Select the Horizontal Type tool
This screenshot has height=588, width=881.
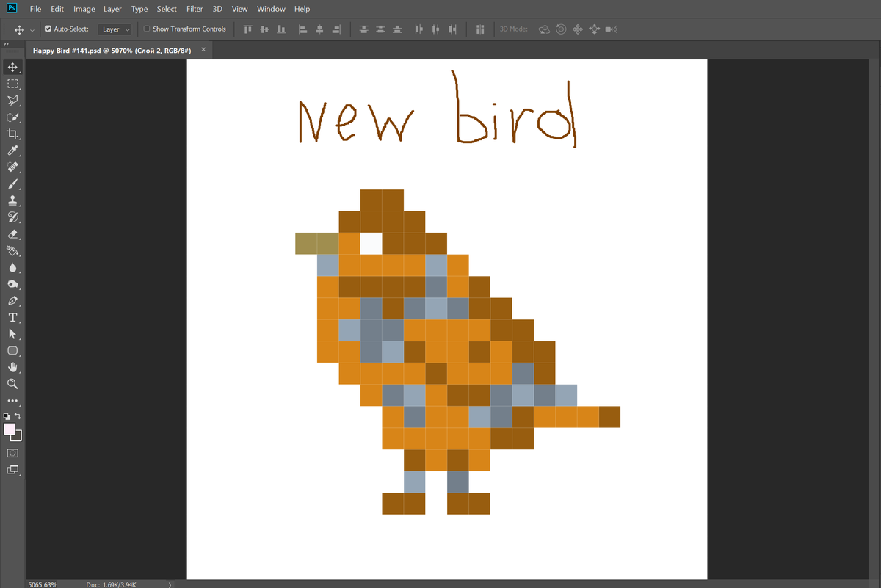tap(12, 318)
